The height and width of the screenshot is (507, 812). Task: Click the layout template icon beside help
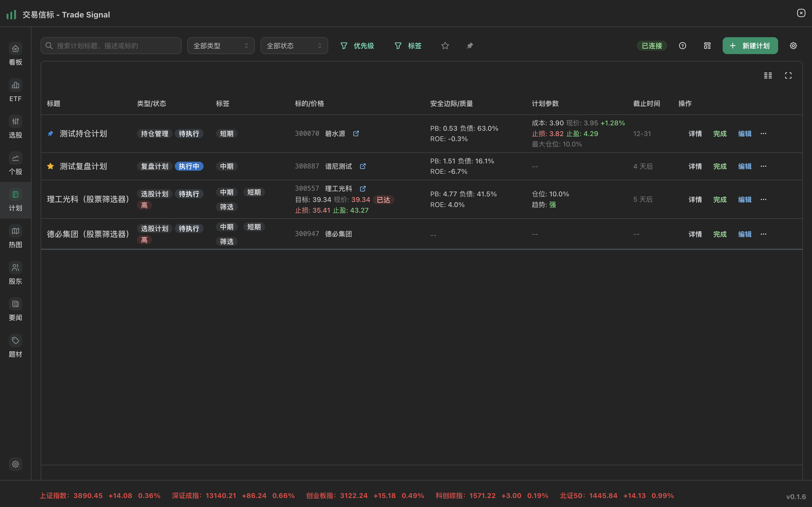click(707, 46)
